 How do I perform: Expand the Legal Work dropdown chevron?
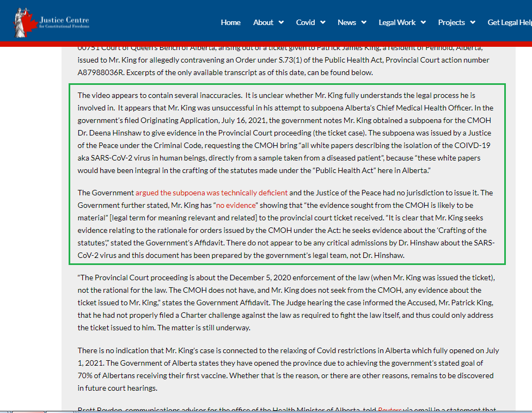[x=423, y=22]
